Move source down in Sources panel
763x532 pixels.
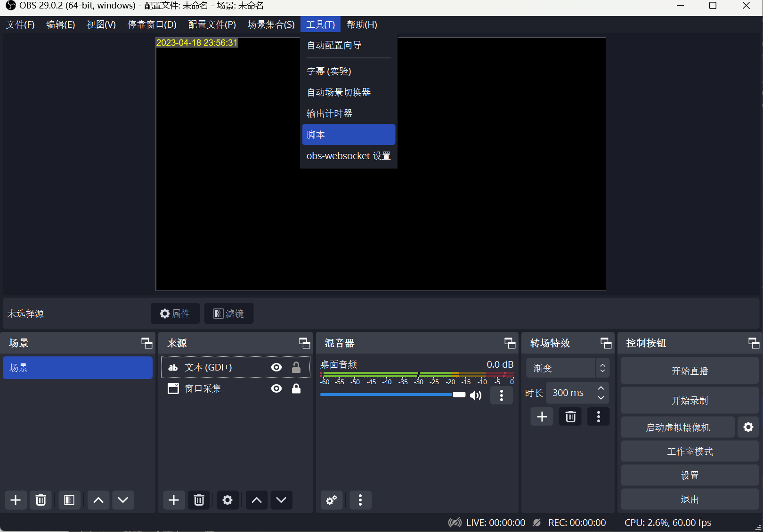[281, 500]
